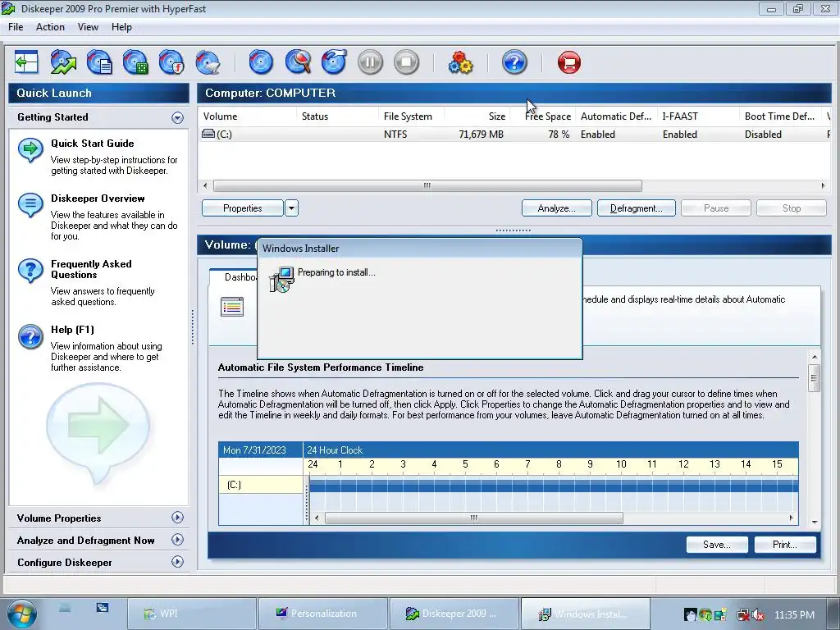Switch to the WPI taskbar button
Image resolution: width=840 pixels, height=630 pixels.
point(192,614)
